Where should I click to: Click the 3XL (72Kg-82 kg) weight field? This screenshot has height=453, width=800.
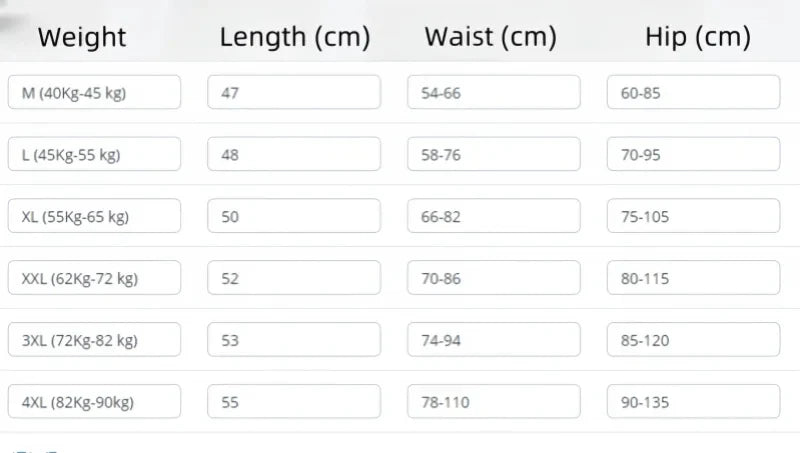click(94, 340)
